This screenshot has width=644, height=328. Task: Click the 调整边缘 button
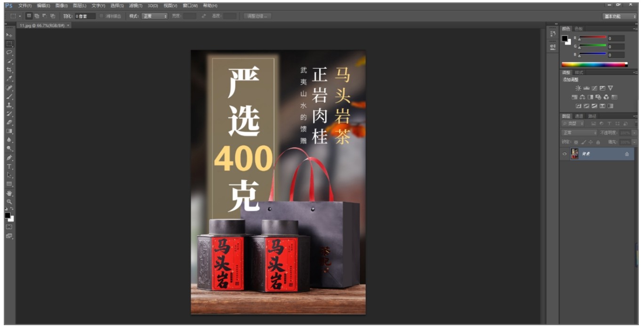tap(257, 16)
